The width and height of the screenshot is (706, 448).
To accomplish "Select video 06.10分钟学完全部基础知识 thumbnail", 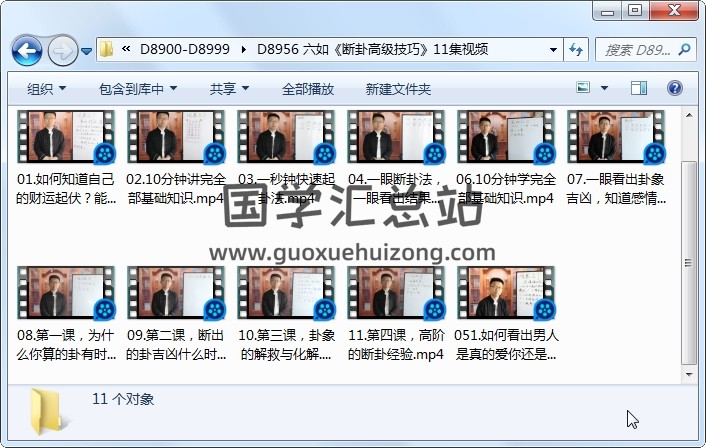I will click(506, 137).
